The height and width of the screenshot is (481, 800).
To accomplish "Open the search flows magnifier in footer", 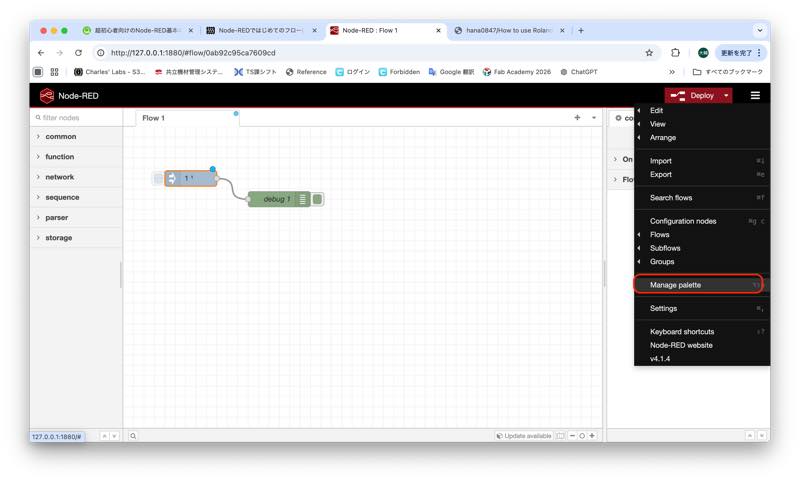I will (133, 436).
